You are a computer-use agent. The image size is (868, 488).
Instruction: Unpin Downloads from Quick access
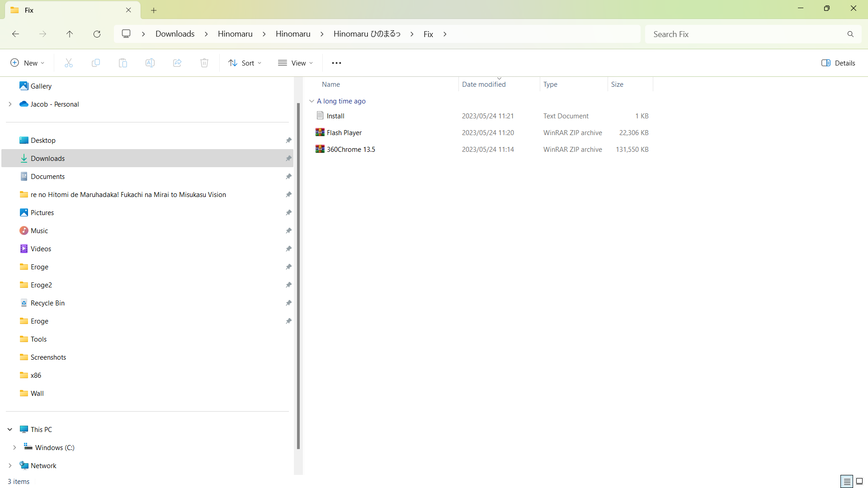coord(288,159)
